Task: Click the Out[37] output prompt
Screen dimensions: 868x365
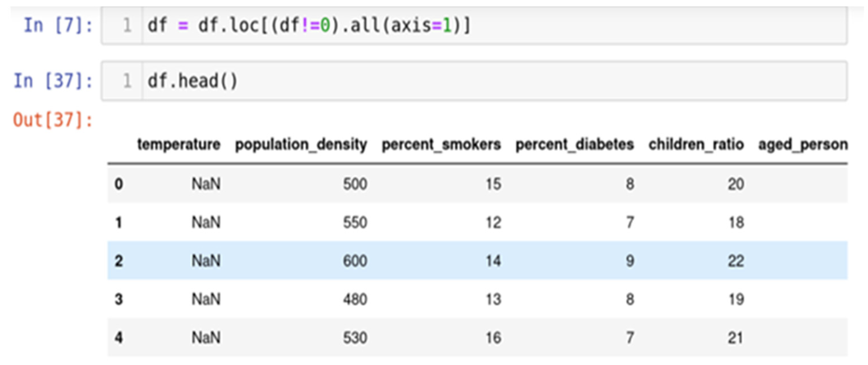Action: [x=53, y=120]
